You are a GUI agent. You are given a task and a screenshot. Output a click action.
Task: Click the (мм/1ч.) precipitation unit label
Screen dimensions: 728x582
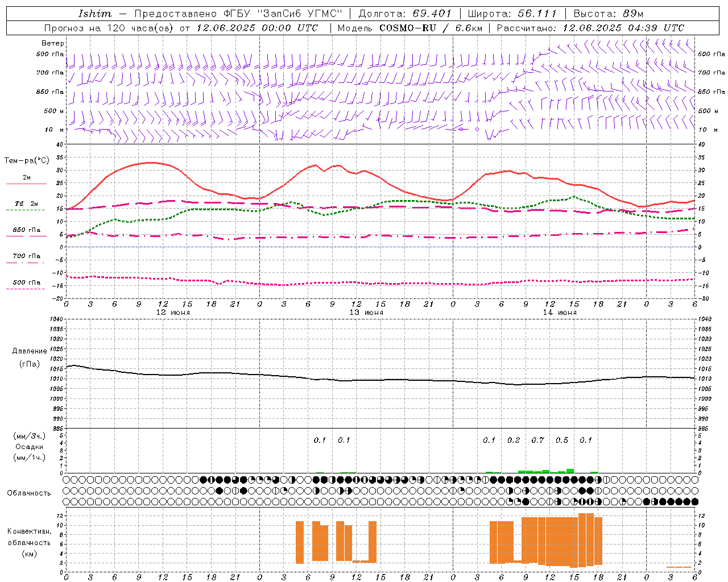[30, 458]
